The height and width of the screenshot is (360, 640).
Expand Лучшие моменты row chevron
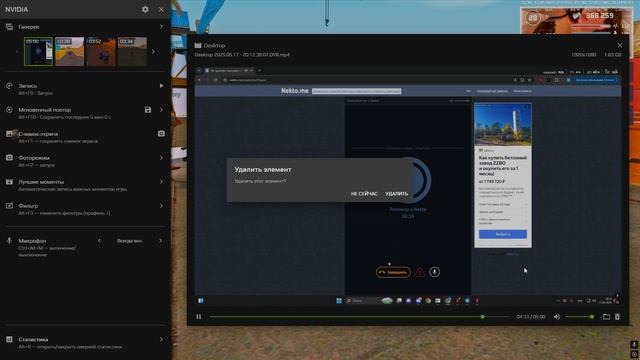coord(161,182)
